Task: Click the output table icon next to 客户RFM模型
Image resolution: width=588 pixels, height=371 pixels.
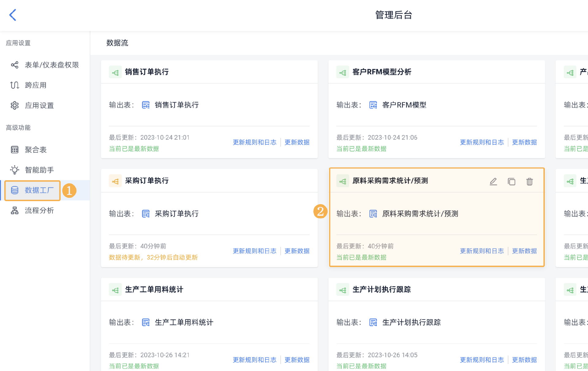Action: click(x=373, y=105)
